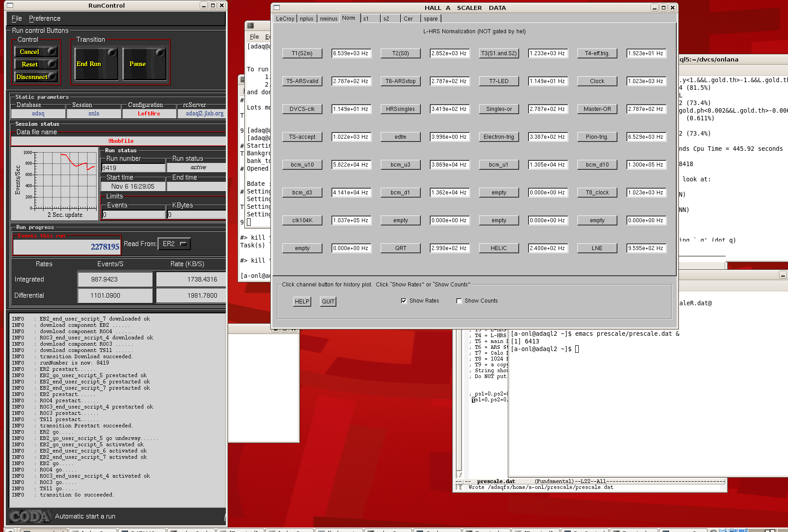This screenshot has width=788, height=532.
Task: Click the edtm channel button
Action: coord(401,137)
